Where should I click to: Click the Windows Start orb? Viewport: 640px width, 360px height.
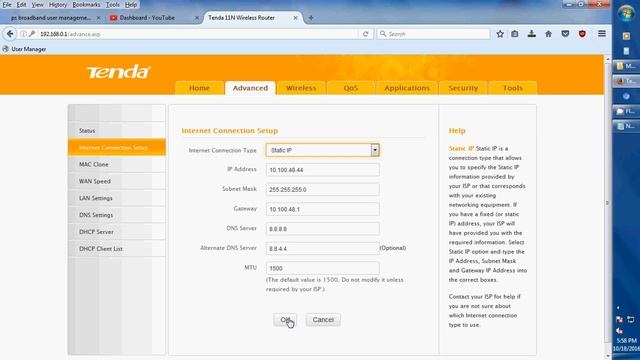(x=626, y=13)
